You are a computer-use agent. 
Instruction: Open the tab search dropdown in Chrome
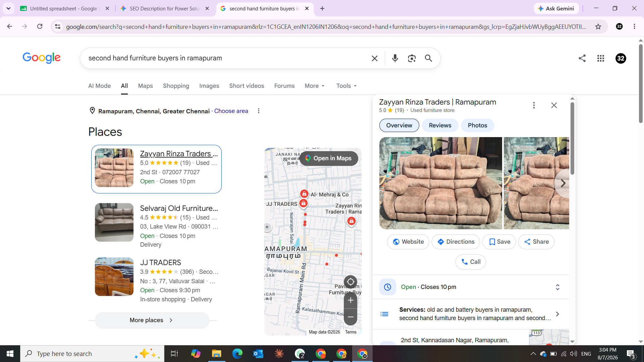pos(8,8)
